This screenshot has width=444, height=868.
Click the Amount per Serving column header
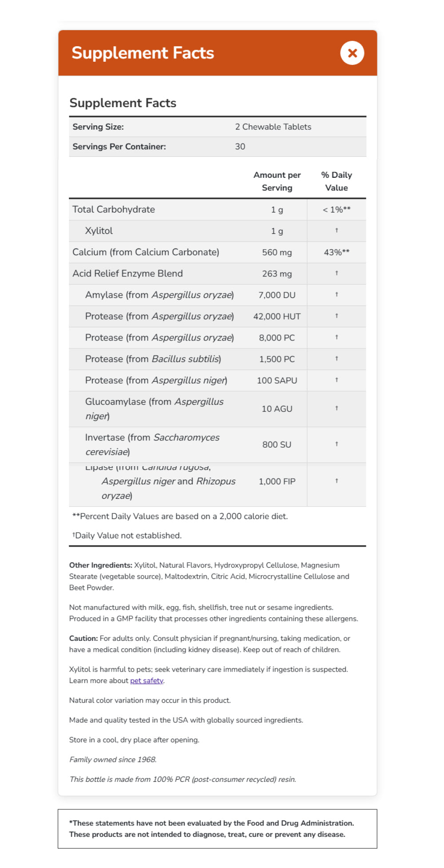[x=277, y=181]
